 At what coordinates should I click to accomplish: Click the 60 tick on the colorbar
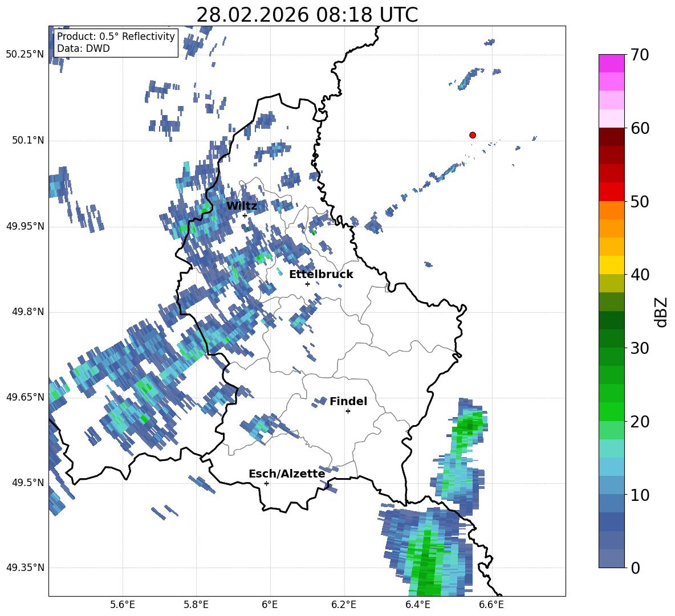point(640,128)
